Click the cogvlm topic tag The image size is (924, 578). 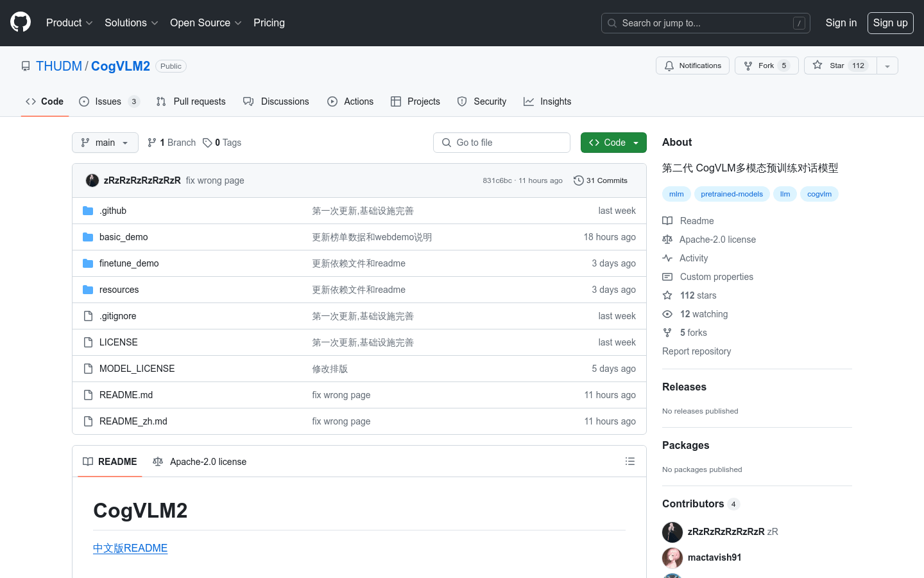pos(819,194)
